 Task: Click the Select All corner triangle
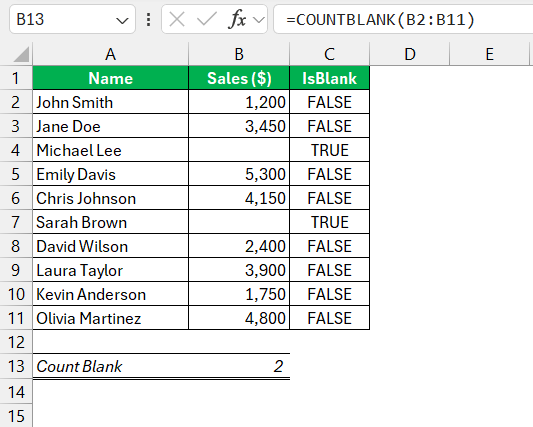point(21,54)
